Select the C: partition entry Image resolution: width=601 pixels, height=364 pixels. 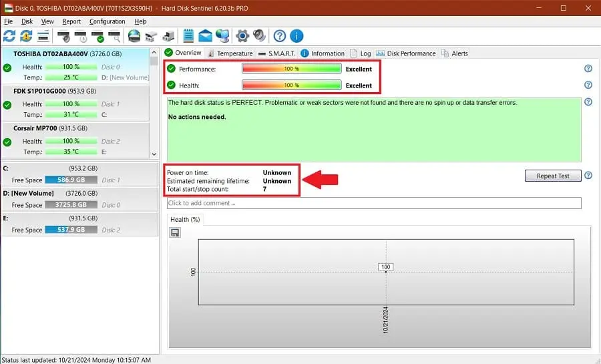pos(79,174)
